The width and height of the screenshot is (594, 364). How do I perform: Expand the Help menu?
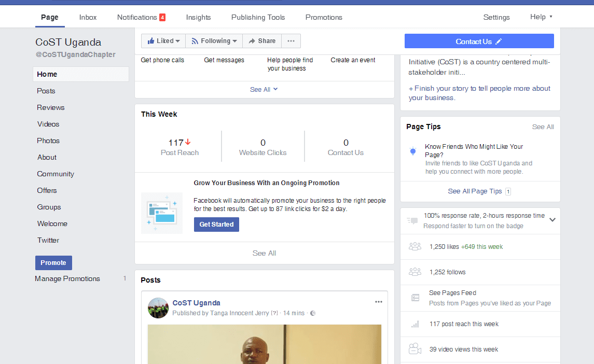pyautogui.click(x=541, y=17)
